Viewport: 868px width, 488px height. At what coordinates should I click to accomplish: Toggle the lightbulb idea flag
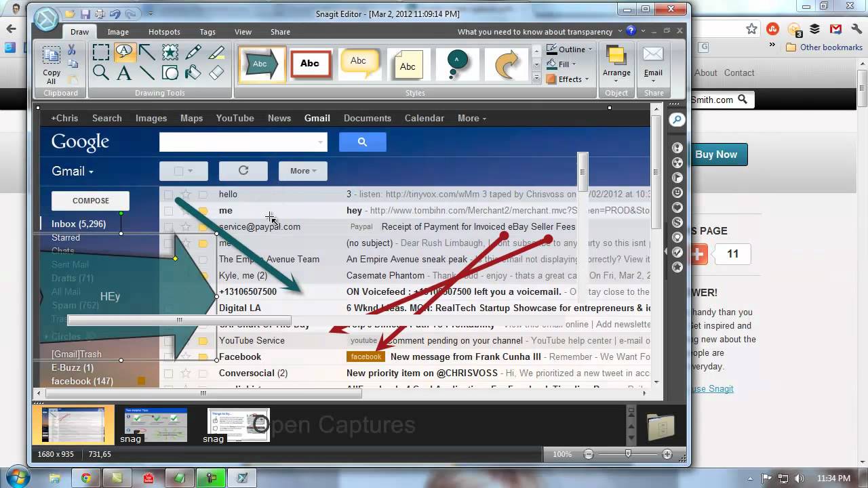click(677, 237)
